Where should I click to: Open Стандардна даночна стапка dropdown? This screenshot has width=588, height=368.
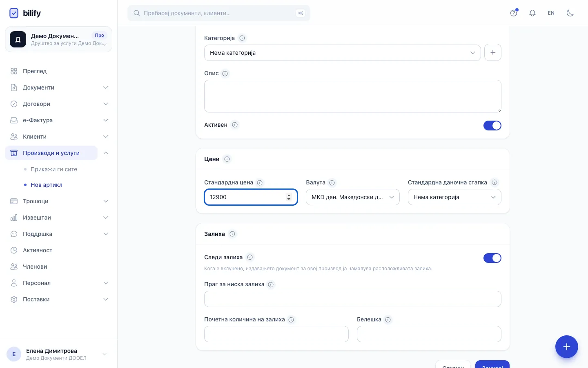coord(454,197)
